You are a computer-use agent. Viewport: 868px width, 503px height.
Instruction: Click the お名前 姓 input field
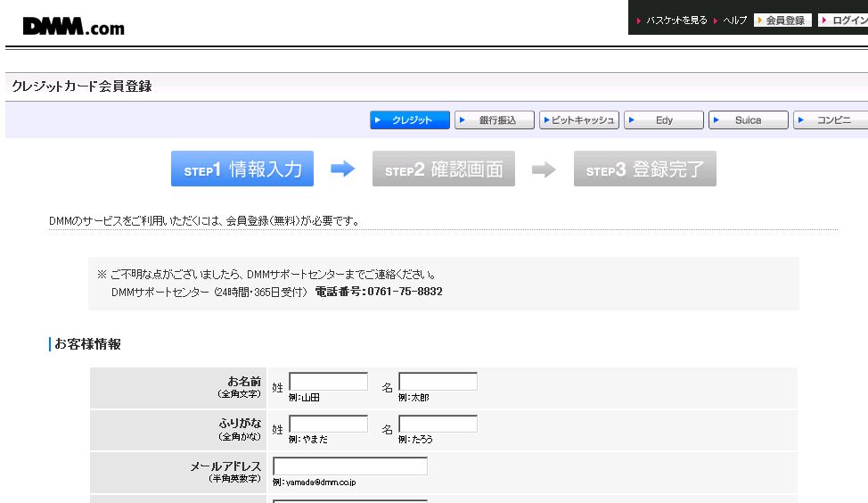(328, 382)
